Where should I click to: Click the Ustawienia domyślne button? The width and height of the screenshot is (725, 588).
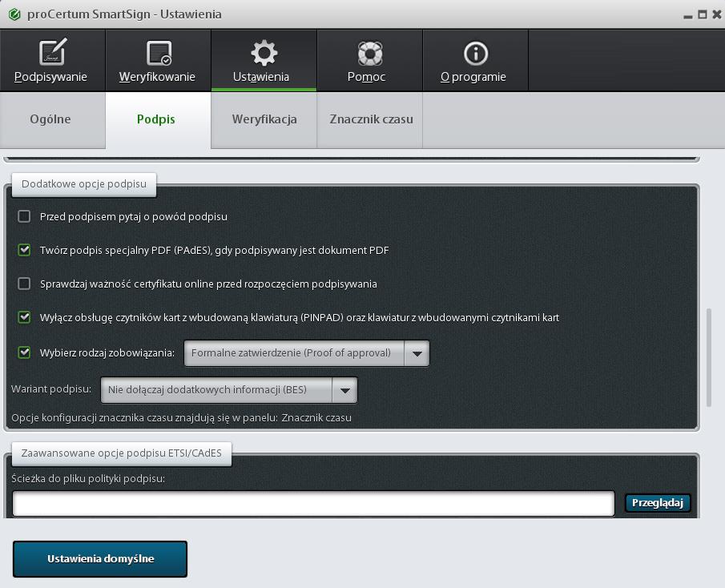tap(100, 559)
